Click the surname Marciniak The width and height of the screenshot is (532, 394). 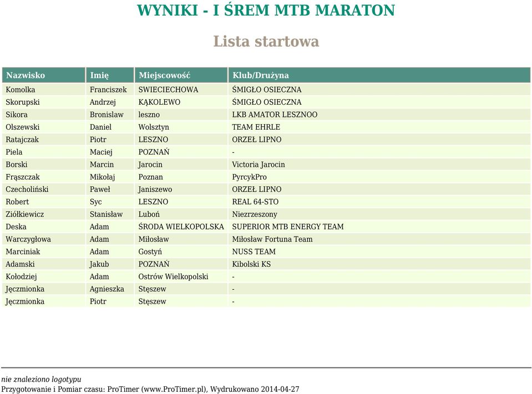(23, 252)
